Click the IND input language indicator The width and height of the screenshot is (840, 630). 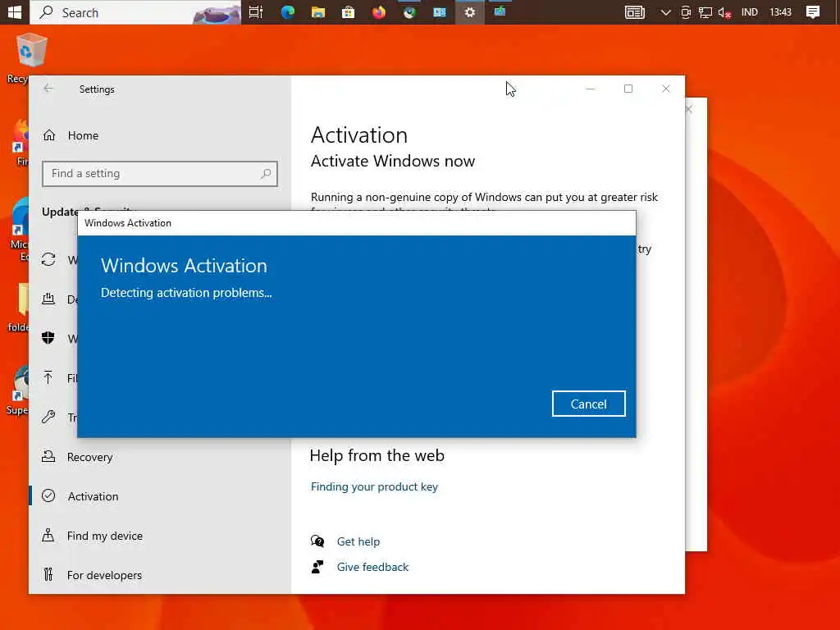(x=749, y=11)
